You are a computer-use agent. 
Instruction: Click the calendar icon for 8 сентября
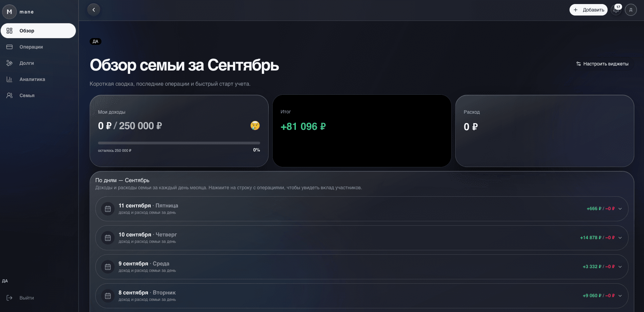108,296
